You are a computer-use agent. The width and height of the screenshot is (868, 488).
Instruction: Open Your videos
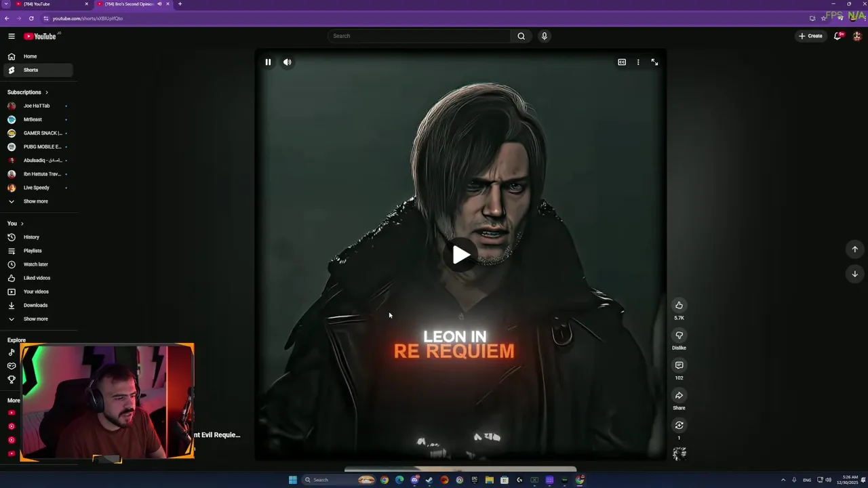[38, 291]
